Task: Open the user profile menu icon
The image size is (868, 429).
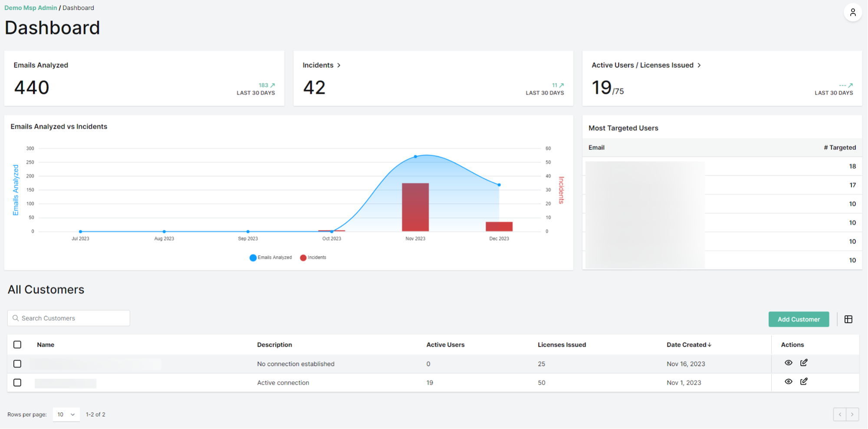Action: [x=853, y=12]
